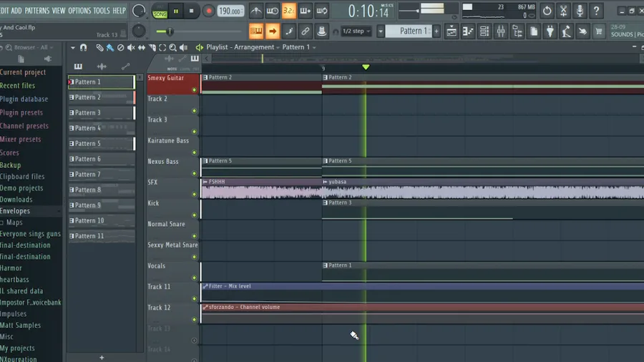Open the channel rack toolbar icon
Image resolution: width=644 pixels, height=362 pixels.
484,31
